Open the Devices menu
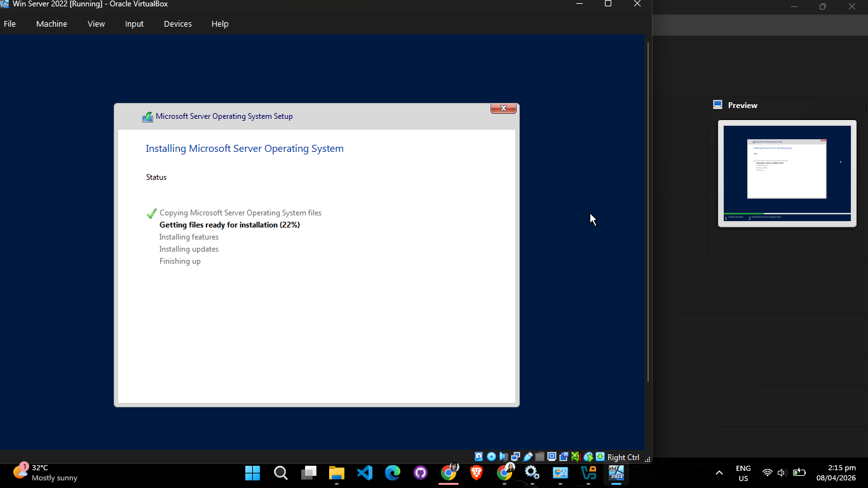Viewport: 868px width, 488px height. (x=177, y=24)
